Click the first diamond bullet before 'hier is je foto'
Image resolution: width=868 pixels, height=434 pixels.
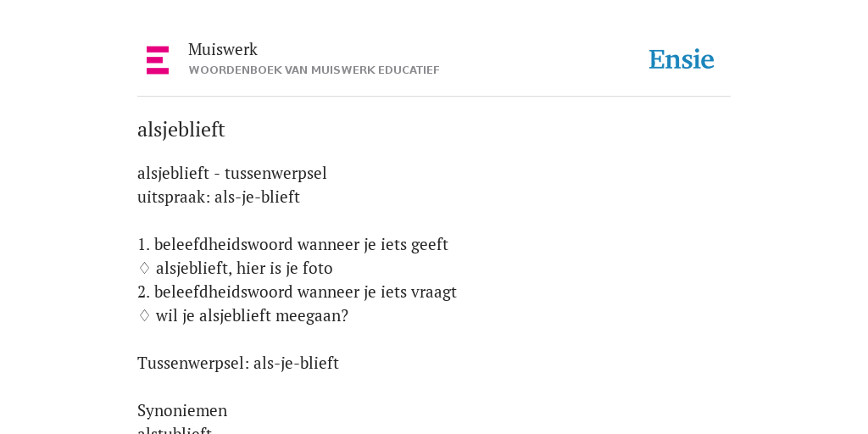(x=144, y=268)
